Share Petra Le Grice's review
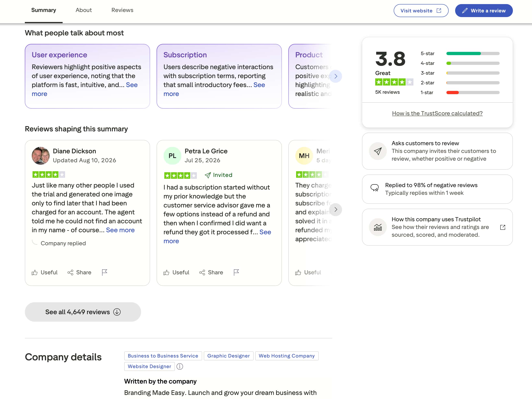 (211, 273)
